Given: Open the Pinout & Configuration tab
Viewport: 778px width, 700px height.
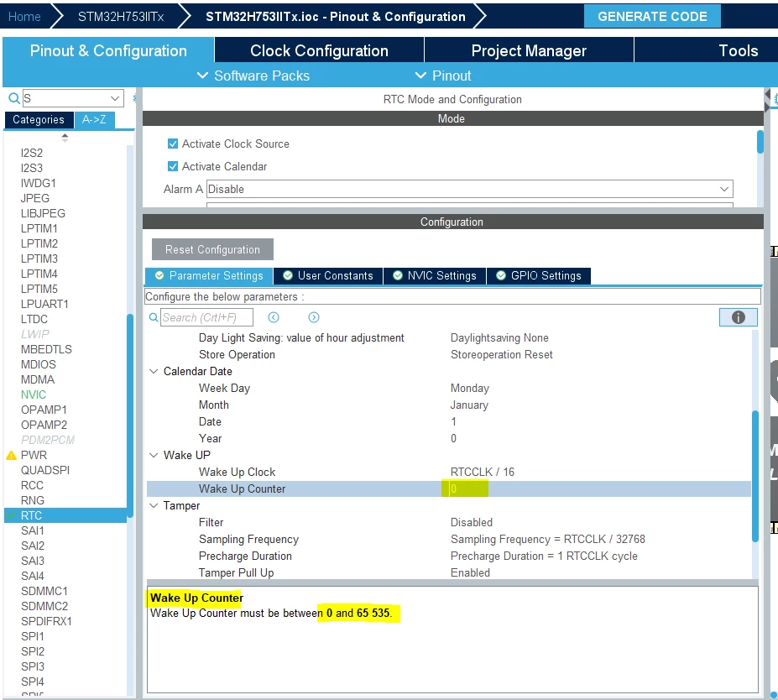Looking at the screenshot, I should tap(108, 50).
